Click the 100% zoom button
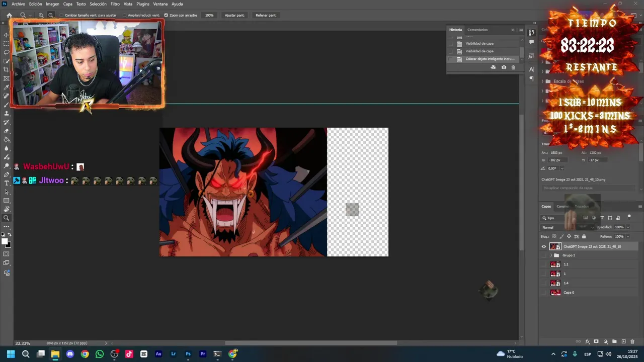This screenshot has height=362, width=644. pyautogui.click(x=209, y=15)
